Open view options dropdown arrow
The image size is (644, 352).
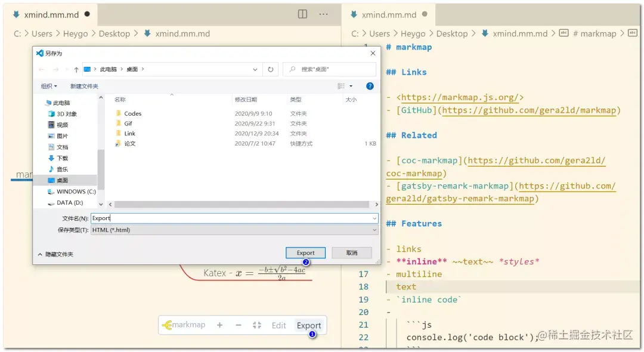tap(351, 86)
